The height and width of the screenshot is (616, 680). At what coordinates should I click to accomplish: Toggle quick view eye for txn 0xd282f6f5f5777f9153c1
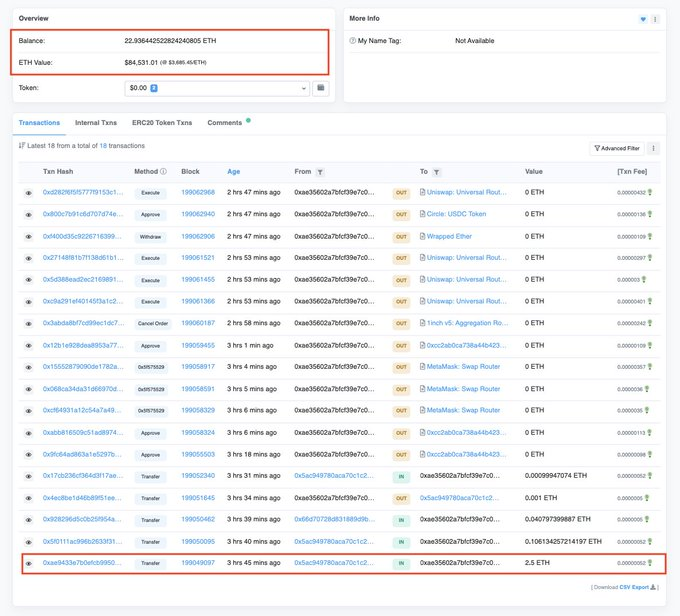[x=29, y=193]
